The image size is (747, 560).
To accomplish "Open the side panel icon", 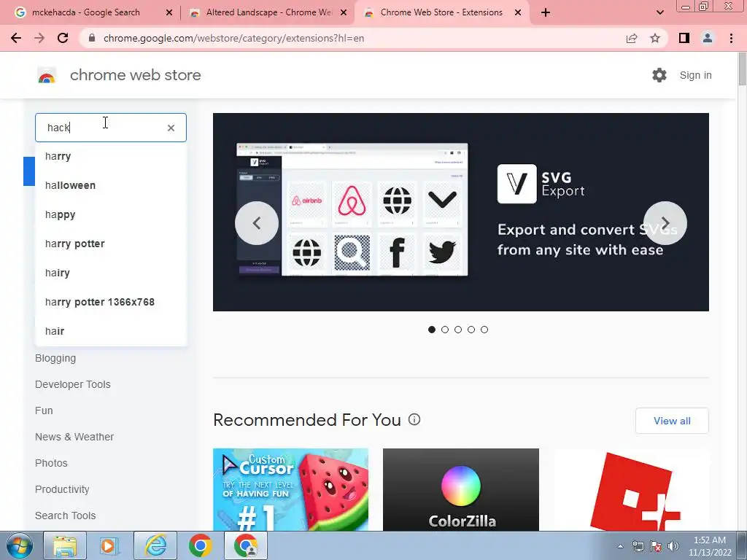I will point(684,38).
